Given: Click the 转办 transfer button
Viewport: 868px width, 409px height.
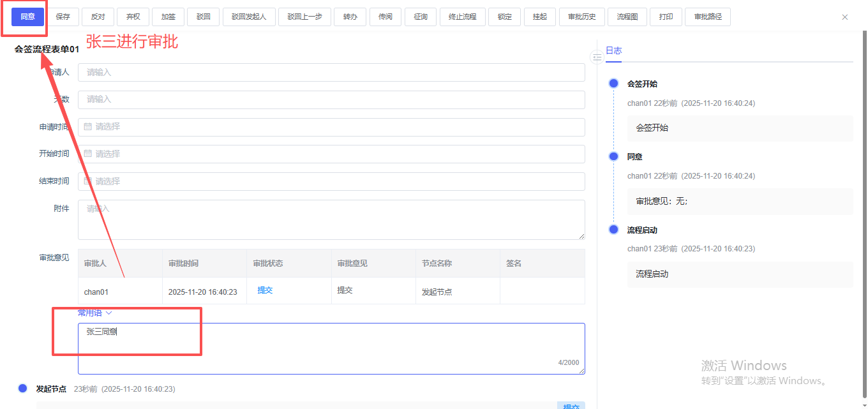Looking at the screenshot, I should tap(350, 17).
